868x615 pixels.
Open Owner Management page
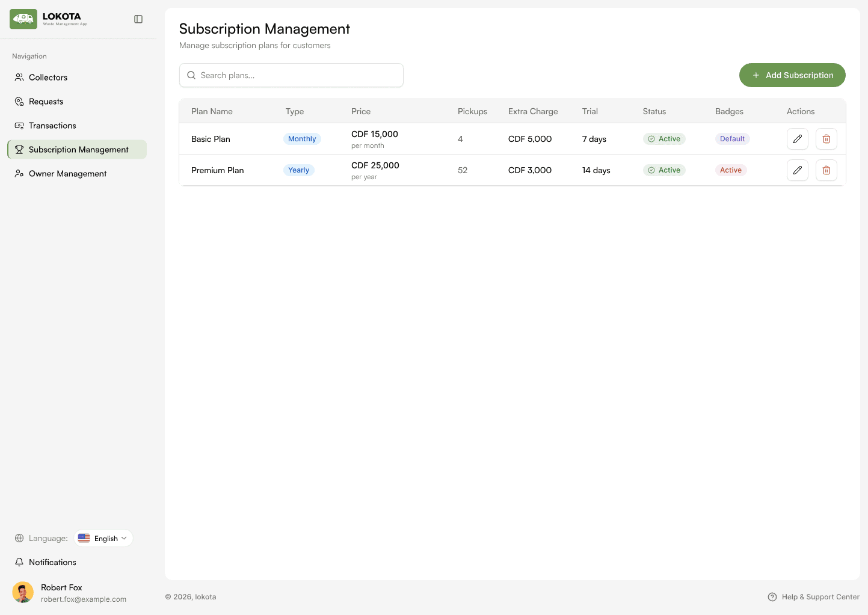(x=77, y=174)
